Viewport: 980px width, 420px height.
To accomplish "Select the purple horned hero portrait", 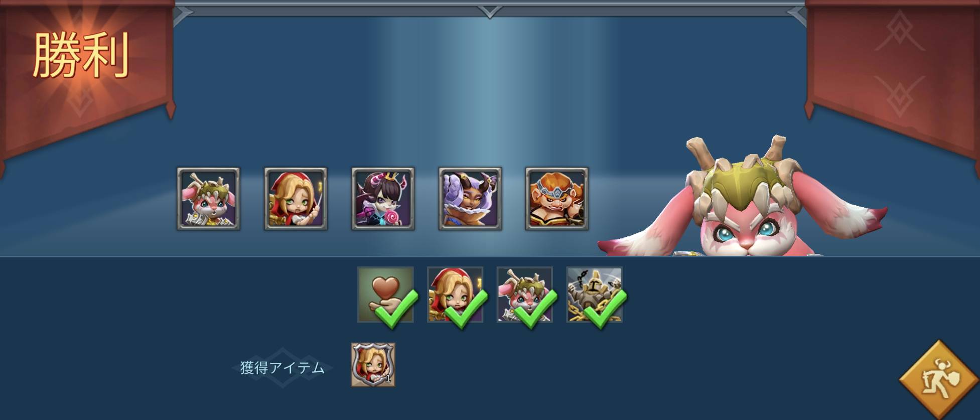I will point(470,199).
